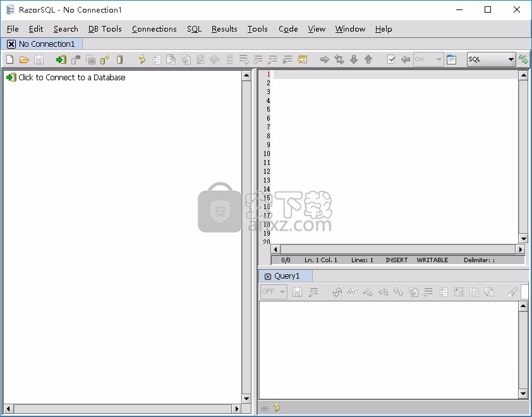The image size is (532, 417).
Task: Click the green glasses arrow icon
Action: [x=523, y=59]
